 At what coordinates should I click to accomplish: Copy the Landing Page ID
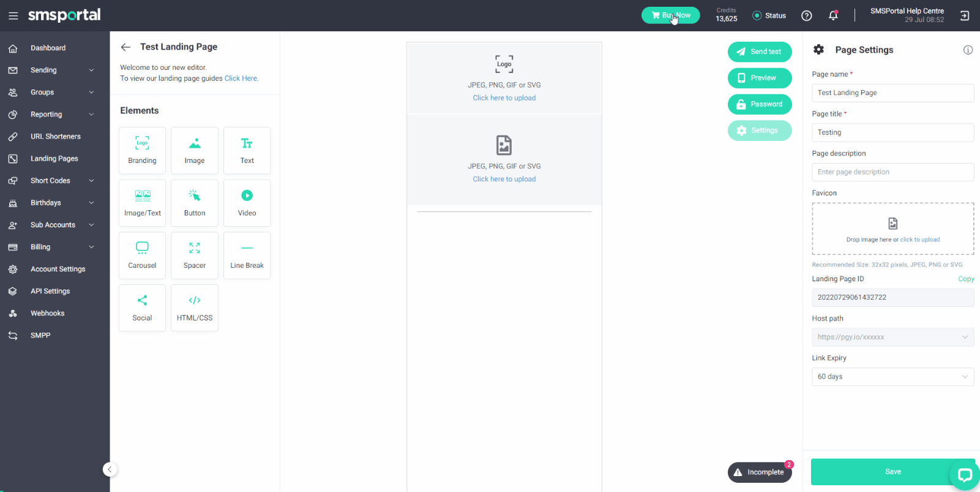966,279
